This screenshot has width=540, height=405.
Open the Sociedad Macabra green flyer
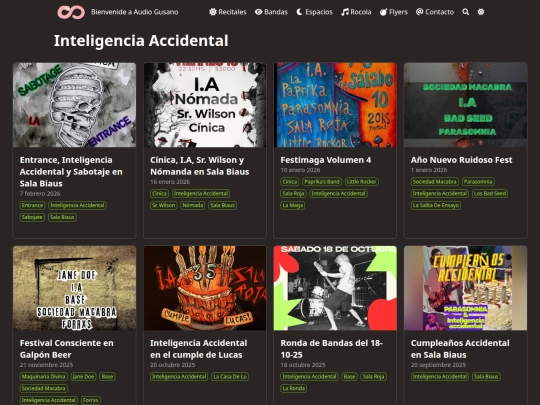pos(466,105)
